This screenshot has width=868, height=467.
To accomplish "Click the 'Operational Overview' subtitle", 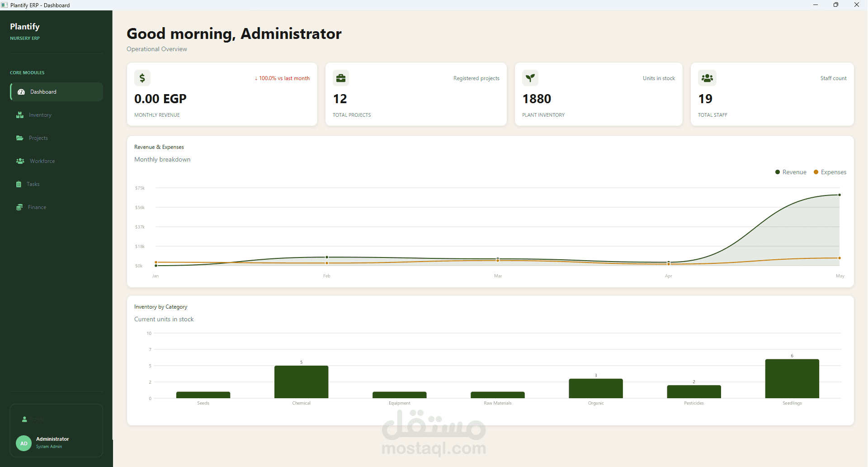I will (157, 49).
